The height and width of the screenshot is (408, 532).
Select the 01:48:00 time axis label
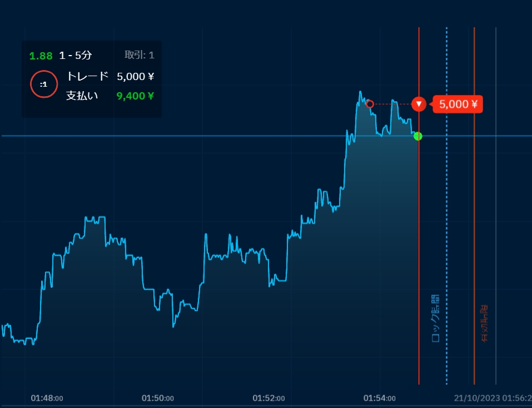[x=47, y=398]
